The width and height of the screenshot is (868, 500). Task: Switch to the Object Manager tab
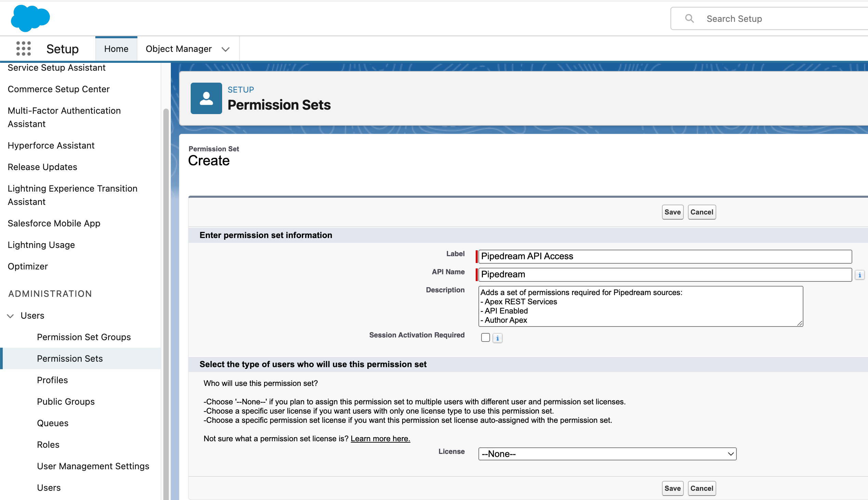[x=179, y=49]
